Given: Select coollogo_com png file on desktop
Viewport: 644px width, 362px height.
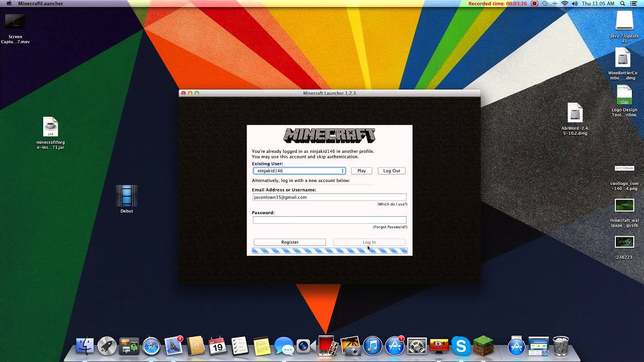Looking at the screenshot, I should [x=624, y=177].
